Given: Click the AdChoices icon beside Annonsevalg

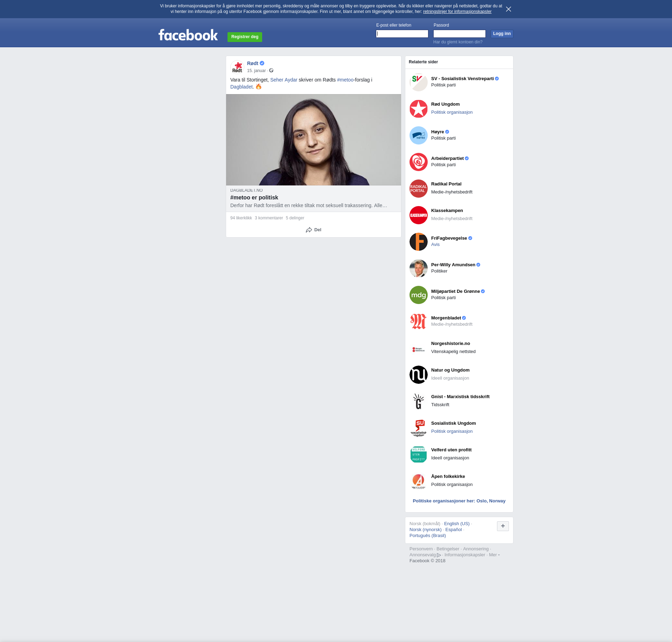Looking at the screenshot, I should pyautogui.click(x=439, y=555).
